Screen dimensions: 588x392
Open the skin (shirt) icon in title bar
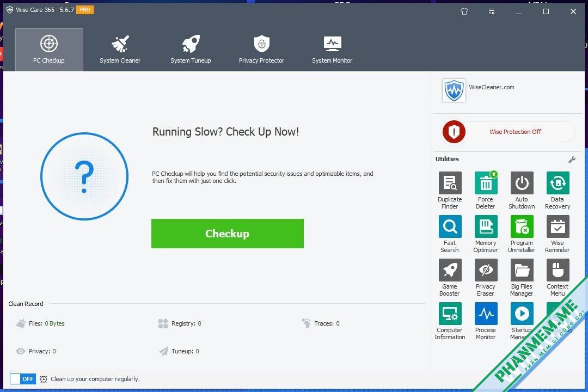464,11
